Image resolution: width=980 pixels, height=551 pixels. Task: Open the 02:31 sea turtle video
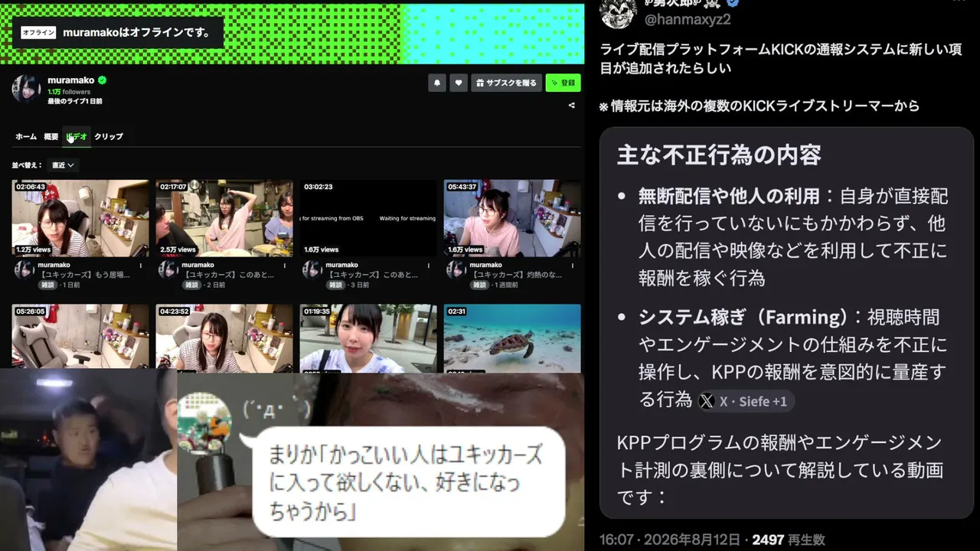(512, 338)
